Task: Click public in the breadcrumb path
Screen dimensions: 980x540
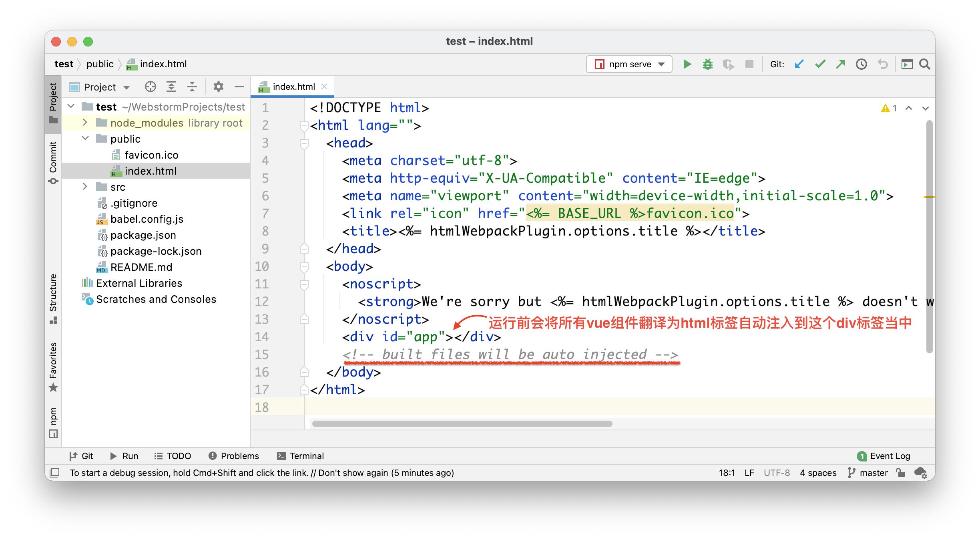Action: [x=100, y=64]
